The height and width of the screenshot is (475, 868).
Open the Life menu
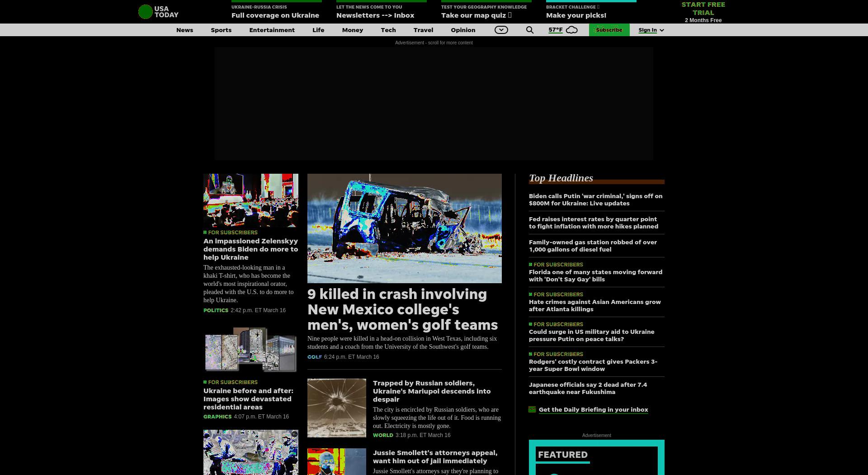tap(318, 30)
